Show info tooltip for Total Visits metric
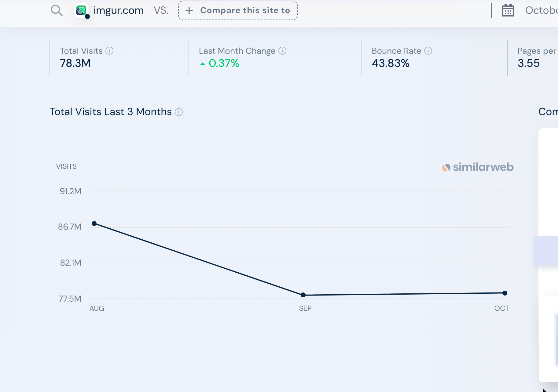This screenshot has height=392, width=558. click(x=109, y=51)
